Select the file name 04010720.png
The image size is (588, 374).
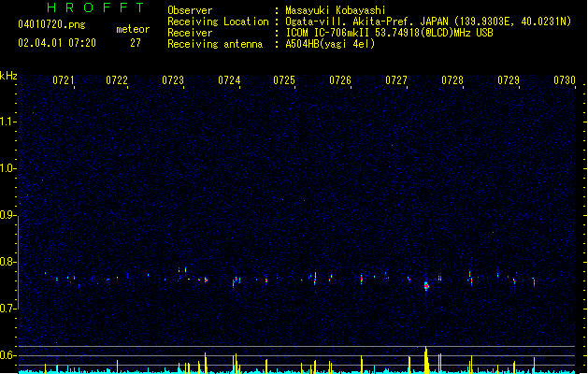coord(51,24)
